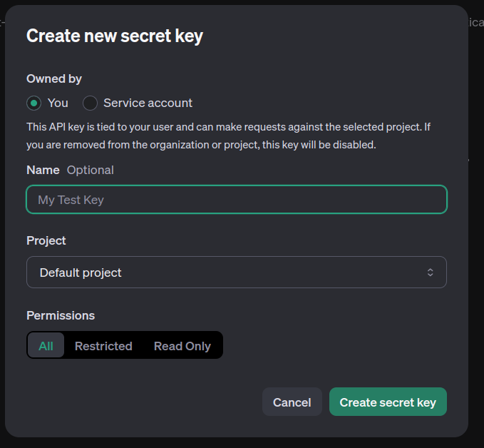Click the "You" label text
Screen dimensions: 484x448
coord(58,103)
